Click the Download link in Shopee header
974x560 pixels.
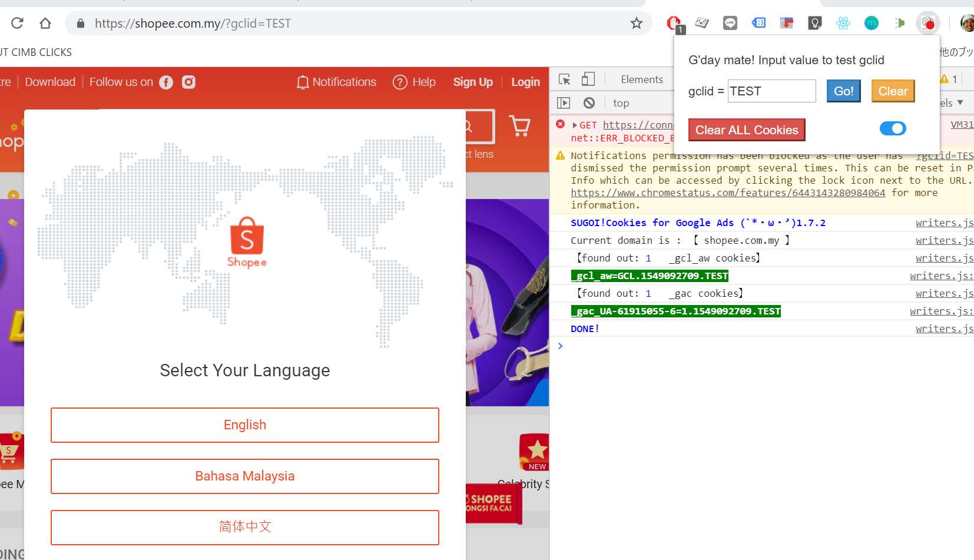tap(50, 82)
